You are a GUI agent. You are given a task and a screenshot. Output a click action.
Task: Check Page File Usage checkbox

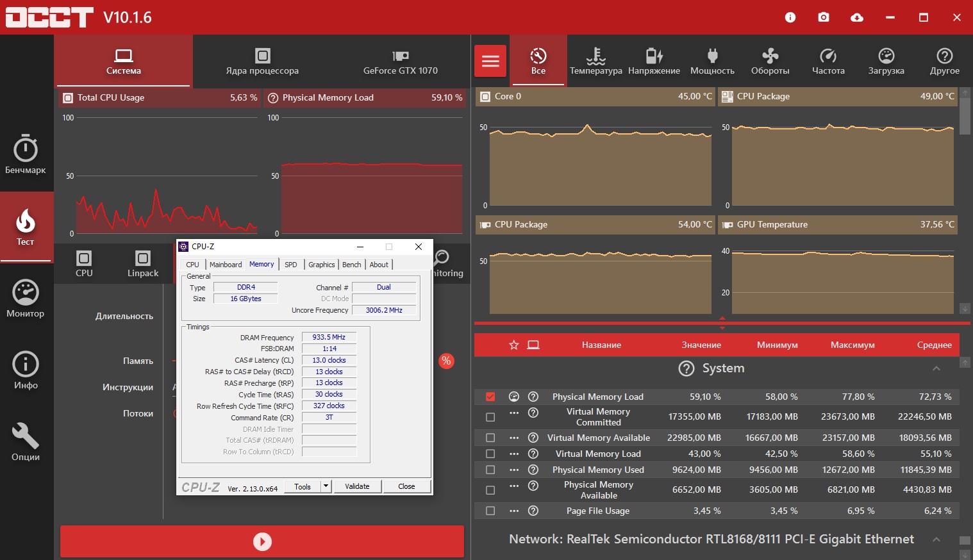tap(490, 511)
